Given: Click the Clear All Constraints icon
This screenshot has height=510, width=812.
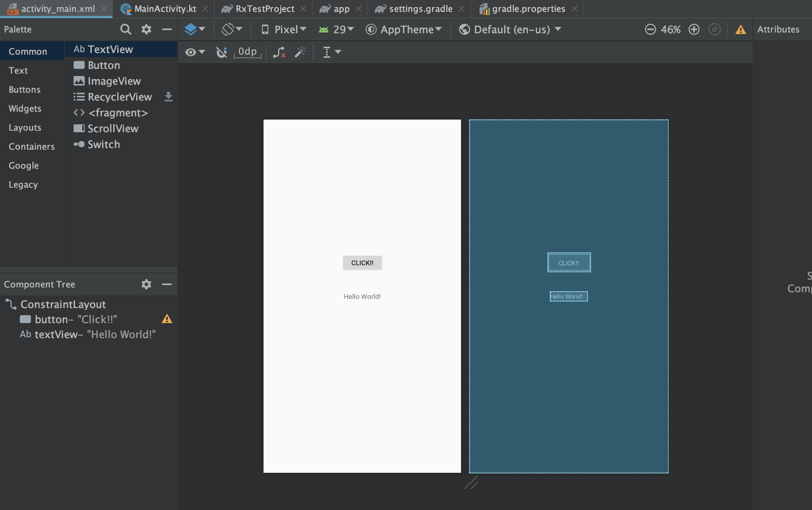Looking at the screenshot, I should click(279, 52).
